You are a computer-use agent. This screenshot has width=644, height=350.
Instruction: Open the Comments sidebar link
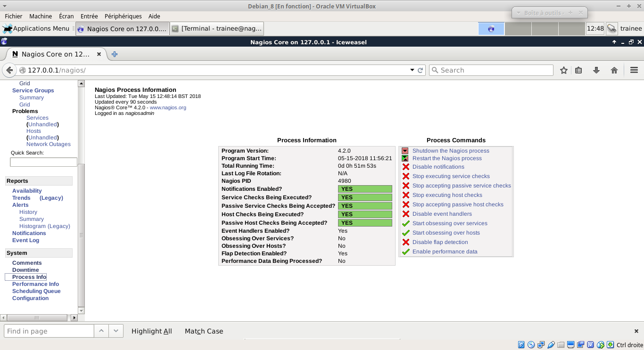coord(27,263)
